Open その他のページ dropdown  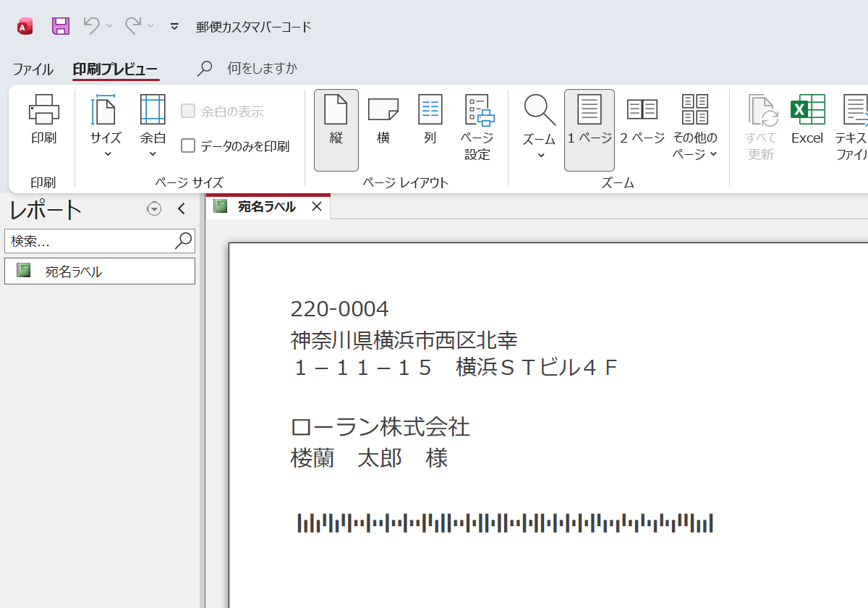[x=695, y=127]
